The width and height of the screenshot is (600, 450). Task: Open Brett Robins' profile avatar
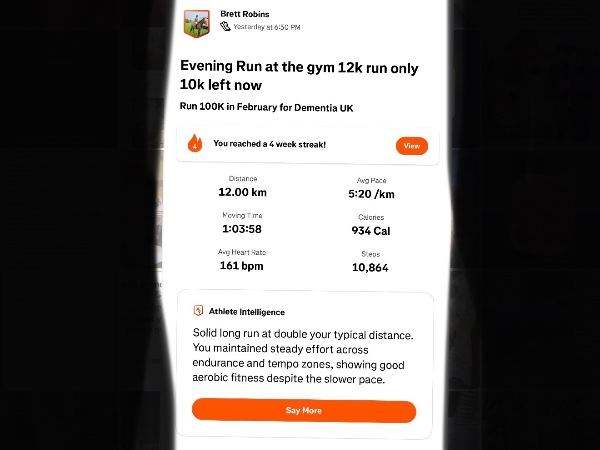[x=197, y=24]
